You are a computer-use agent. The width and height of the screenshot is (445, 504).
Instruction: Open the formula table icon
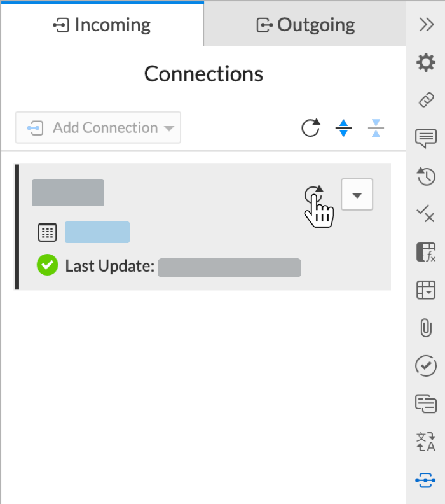(425, 252)
